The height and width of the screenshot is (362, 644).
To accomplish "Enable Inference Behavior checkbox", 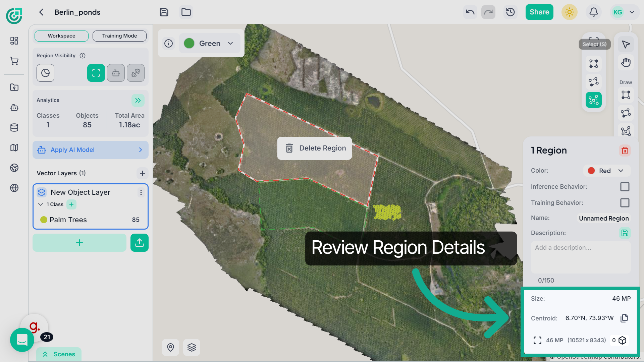I will [x=625, y=187].
